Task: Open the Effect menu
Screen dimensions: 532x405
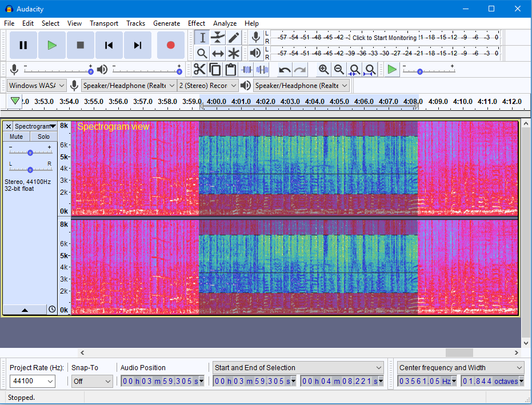Action: pyautogui.click(x=197, y=23)
